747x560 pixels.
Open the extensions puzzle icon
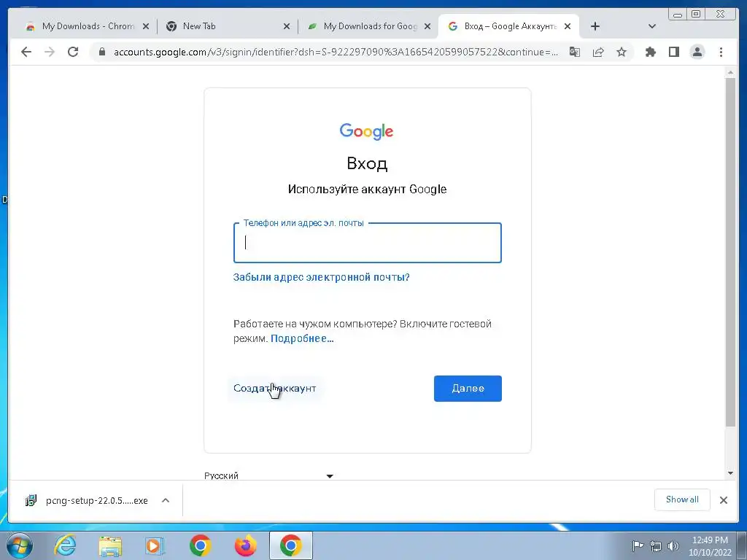[650, 52]
